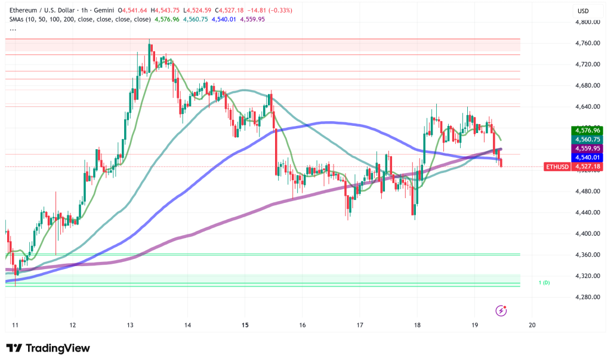The width and height of the screenshot is (611, 364).
Task: Select the SMAs indicator legend label
Action: coord(80,19)
